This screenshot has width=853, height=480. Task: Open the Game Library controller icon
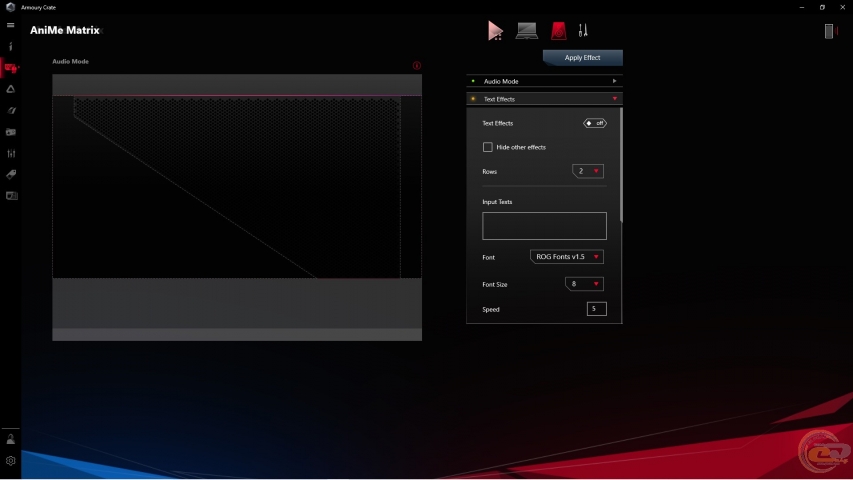point(11,132)
